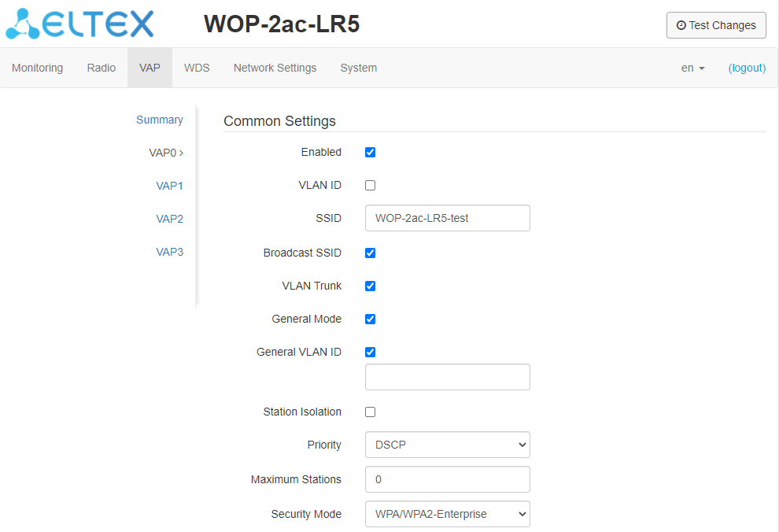Screen dimensions: 779x532
Task: Select VAP2 in the sidebar
Action: (169, 219)
